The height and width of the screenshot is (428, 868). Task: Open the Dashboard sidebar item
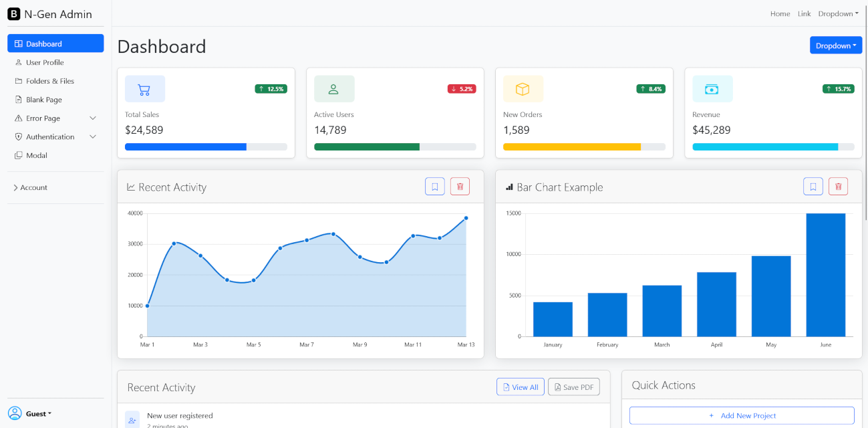click(x=55, y=43)
